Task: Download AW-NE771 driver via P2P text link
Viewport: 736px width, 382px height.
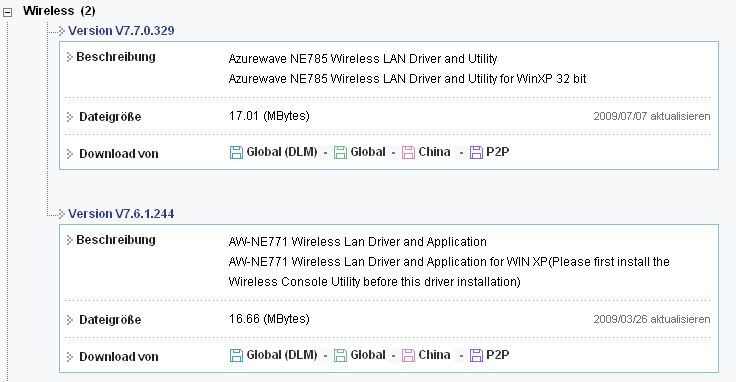Action: [498, 355]
